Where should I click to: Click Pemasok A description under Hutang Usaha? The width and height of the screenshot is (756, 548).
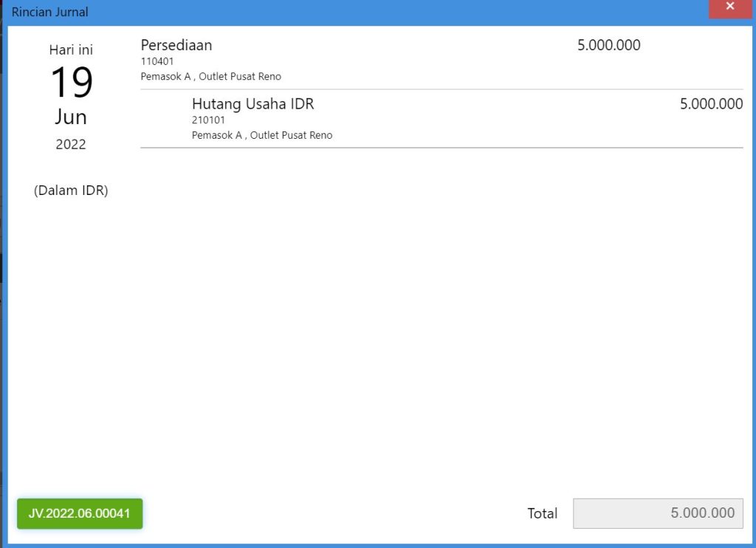pyautogui.click(x=261, y=136)
